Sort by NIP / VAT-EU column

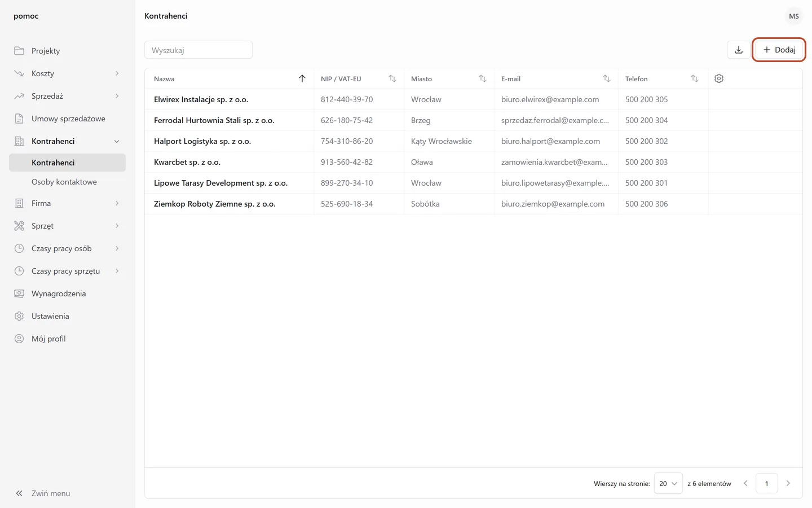click(392, 78)
